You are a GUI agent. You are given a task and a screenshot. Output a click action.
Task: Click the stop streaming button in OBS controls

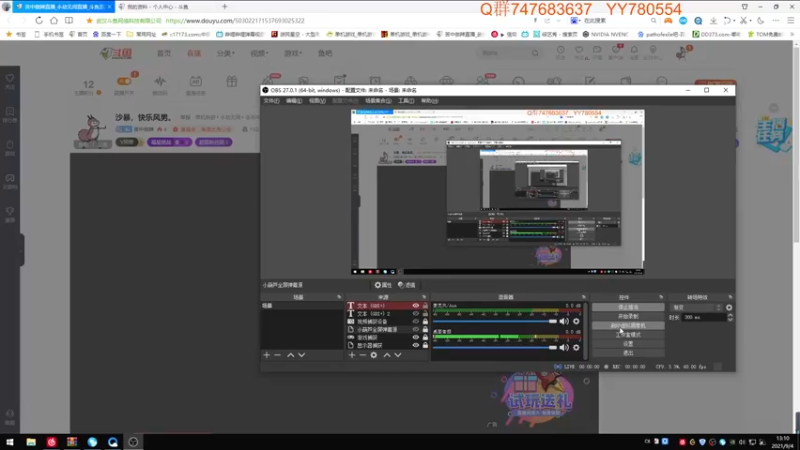pos(628,308)
